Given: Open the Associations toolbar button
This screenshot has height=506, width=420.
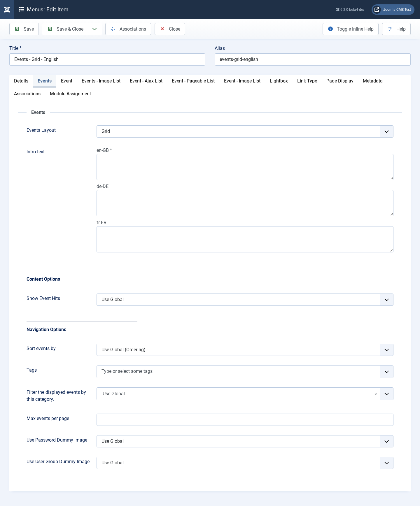Looking at the screenshot, I should point(128,29).
